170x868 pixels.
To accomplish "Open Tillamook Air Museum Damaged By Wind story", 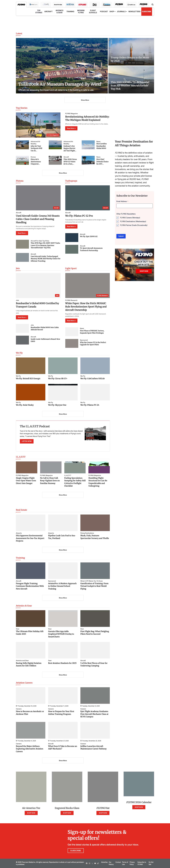I will [x=60, y=84].
